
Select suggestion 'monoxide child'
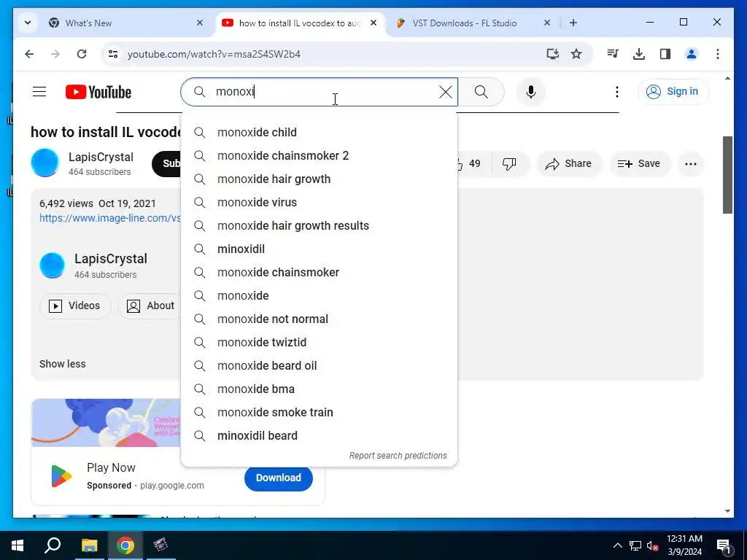pyautogui.click(x=320, y=133)
